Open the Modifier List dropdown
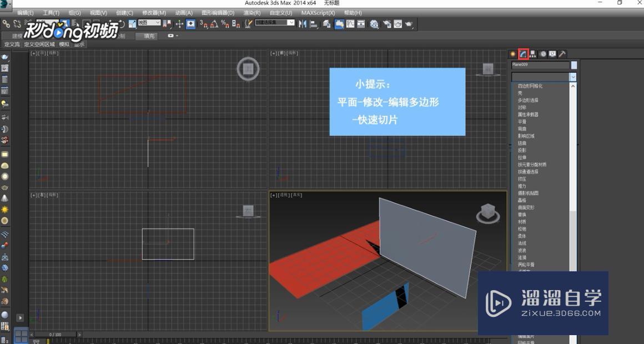Viewport: 644px width, 344px height. (572, 77)
